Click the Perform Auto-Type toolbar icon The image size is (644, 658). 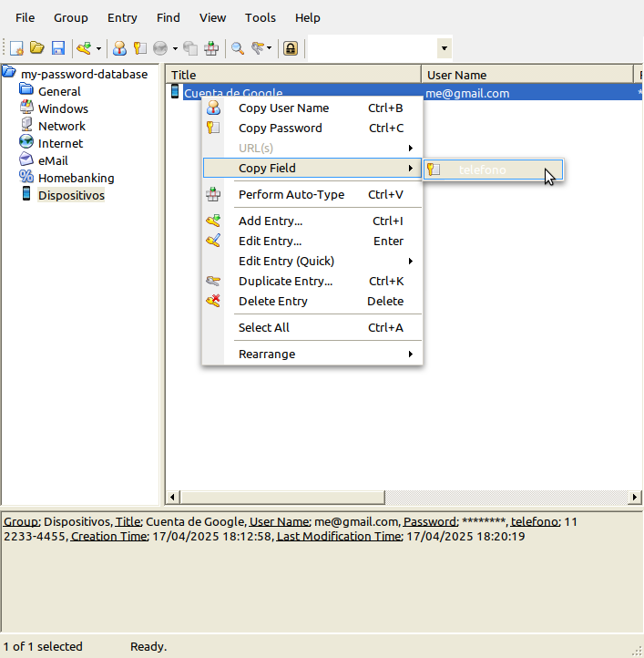211,48
